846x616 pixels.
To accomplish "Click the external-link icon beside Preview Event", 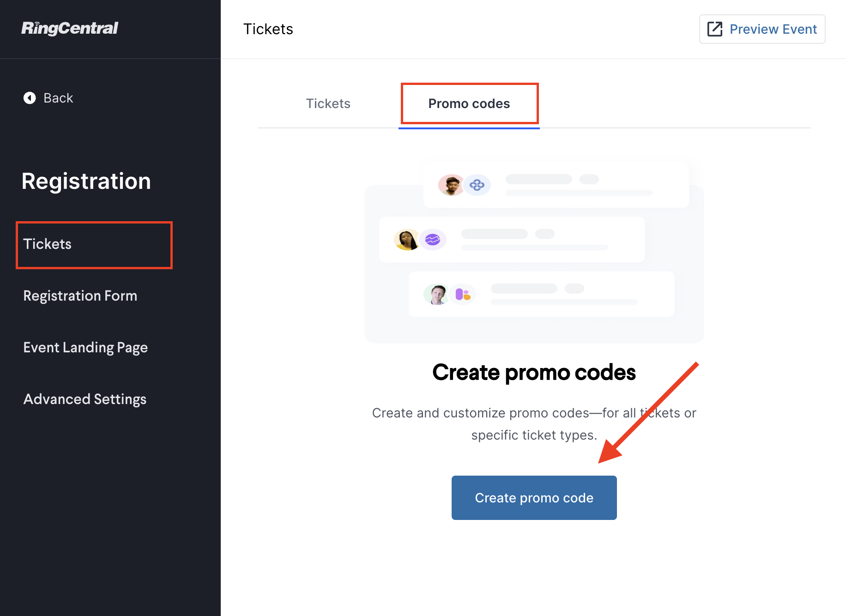I will point(714,29).
